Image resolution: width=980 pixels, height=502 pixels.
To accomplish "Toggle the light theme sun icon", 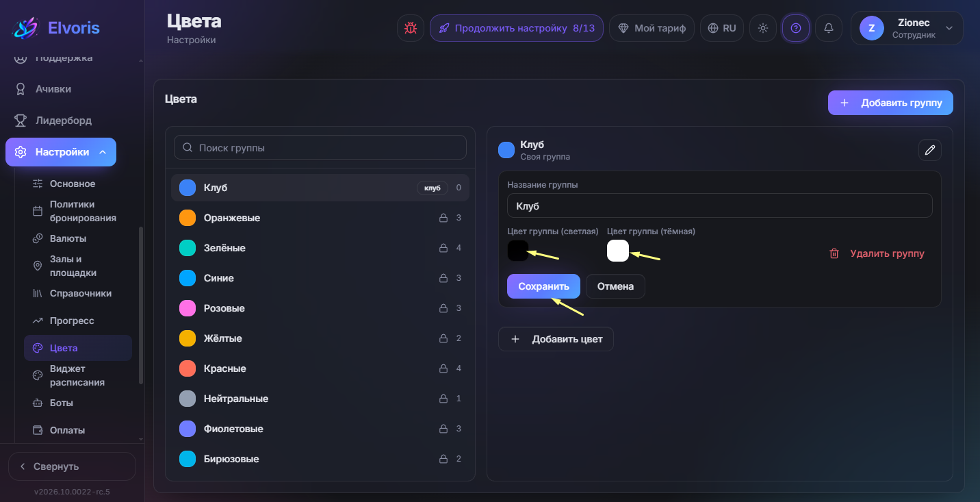I will click(763, 28).
